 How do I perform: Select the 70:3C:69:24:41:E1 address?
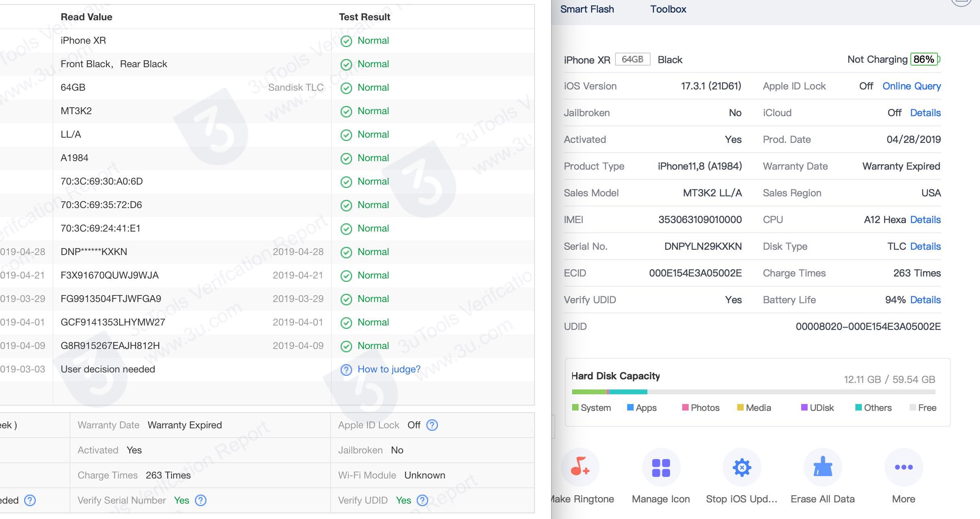click(x=100, y=228)
